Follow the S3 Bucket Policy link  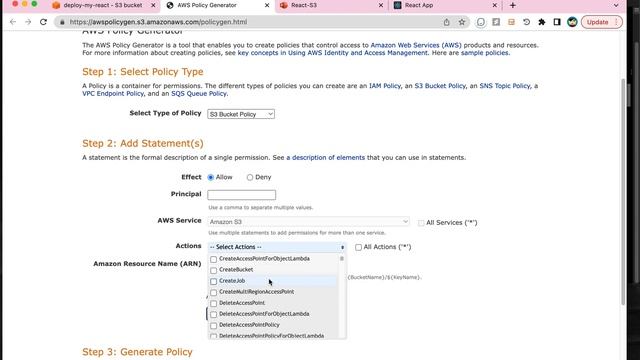coord(440,86)
